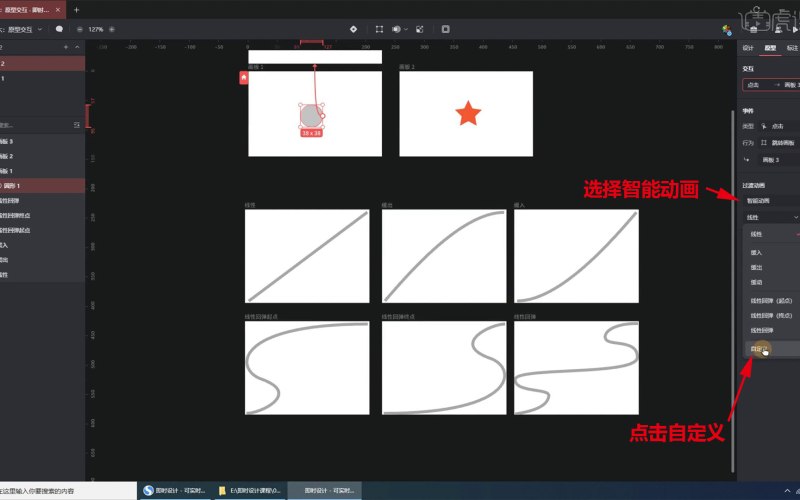Click the boolean operation icon in toolbar
Image resolution: width=800 pixels, height=500 pixels.
click(x=396, y=30)
